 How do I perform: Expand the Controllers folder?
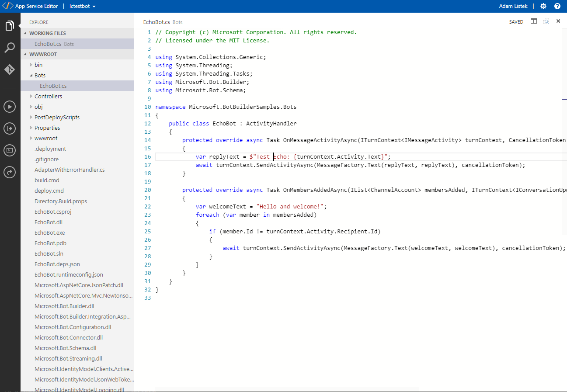[48, 96]
